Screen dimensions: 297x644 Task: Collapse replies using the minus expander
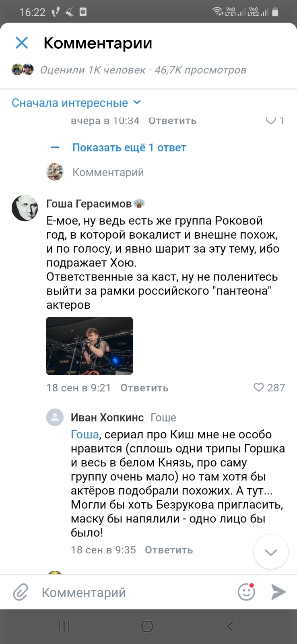pyautogui.click(x=55, y=147)
